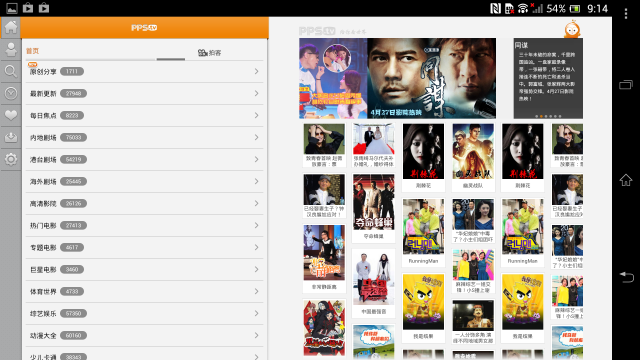The height and width of the screenshot is (360, 640).
Task: Open the downloads tray sidebar icon
Action: coord(11,138)
